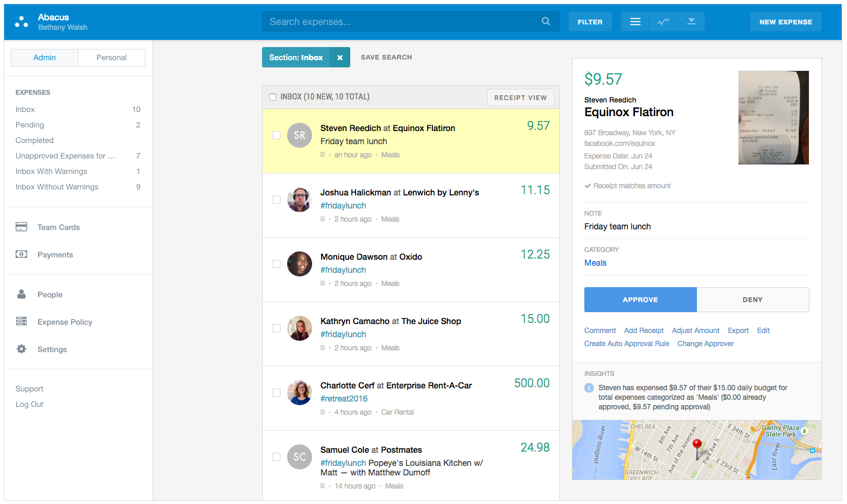Approve the Equinox Flatiron expense
The width and height of the screenshot is (847, 504).
tap(640, 300)
